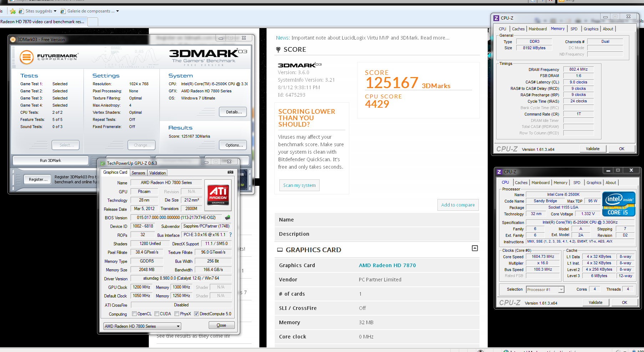Open a new browser tab

coord(93,22)
